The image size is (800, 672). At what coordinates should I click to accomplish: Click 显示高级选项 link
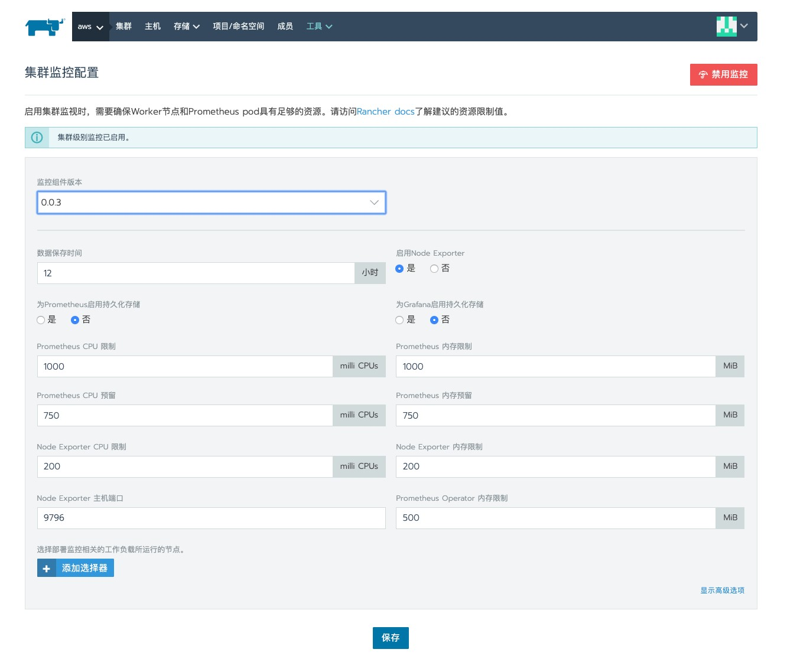click(x=722, y=591)
